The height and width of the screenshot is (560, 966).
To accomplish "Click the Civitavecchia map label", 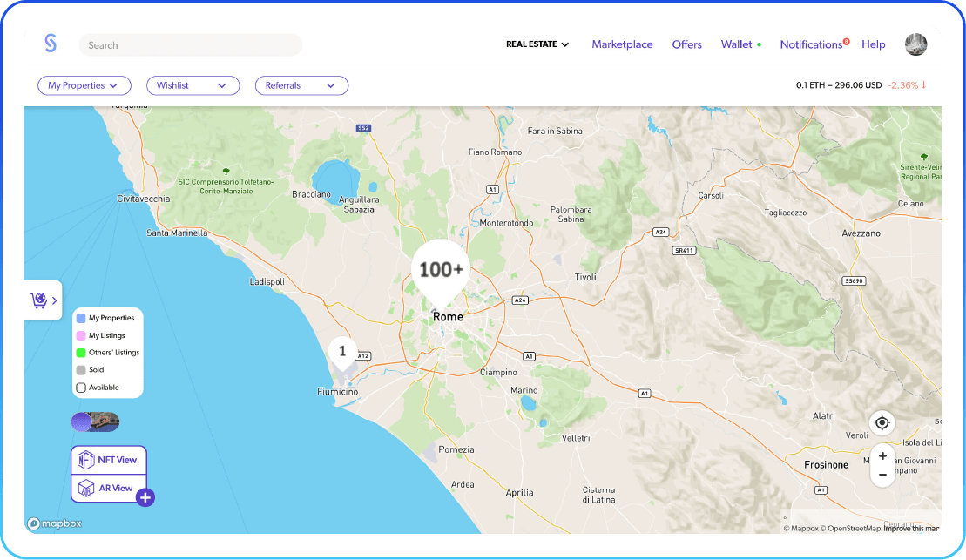I will (144, 199).
